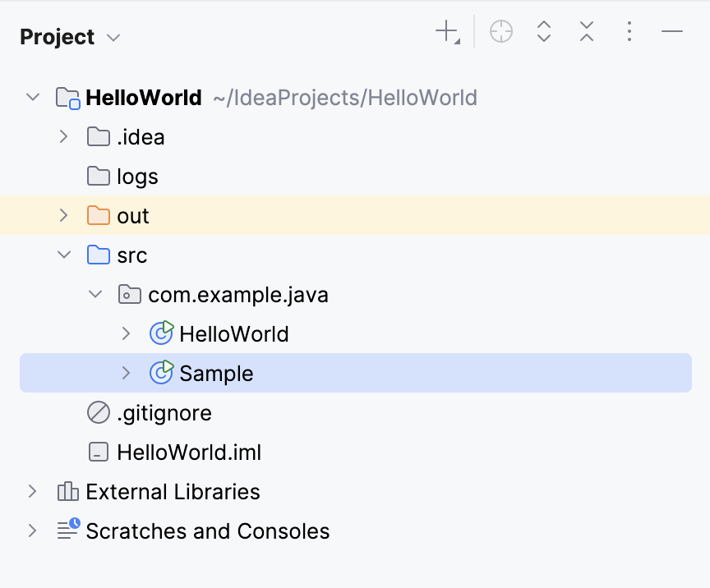Hide the Project tool window with minus icon
This screenshot has height=588, width=710.
pos(672,31)
